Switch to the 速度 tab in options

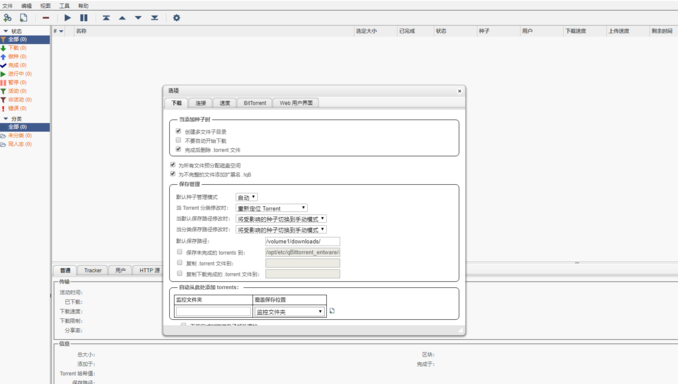point(225,103)
